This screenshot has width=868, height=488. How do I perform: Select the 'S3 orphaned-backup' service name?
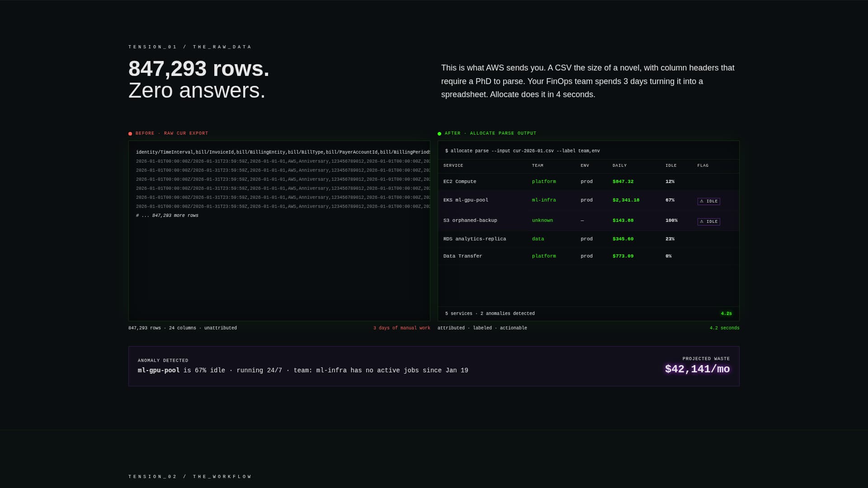click(x=470, y=221)
